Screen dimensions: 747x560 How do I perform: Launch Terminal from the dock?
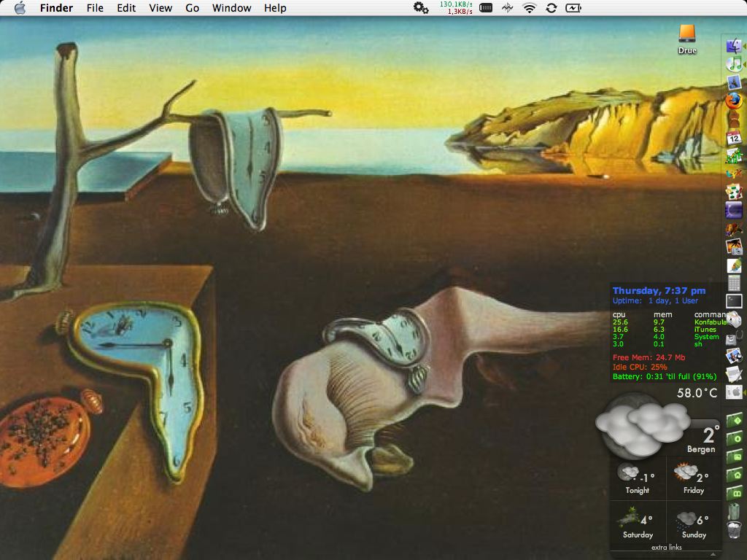[734, 301]
